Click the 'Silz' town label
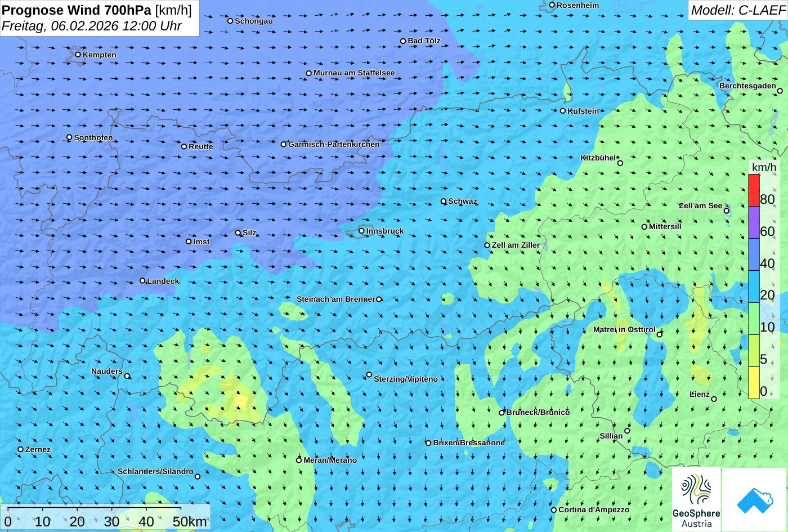 pos(249,233)
